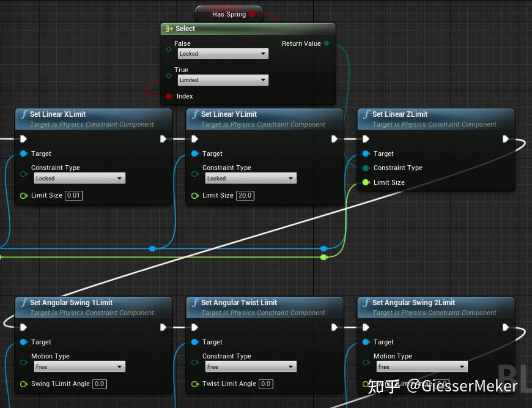The height and width of the screenshot is (408, 532).
Task: Select the Has Spring node header
Action: (228, 13)
